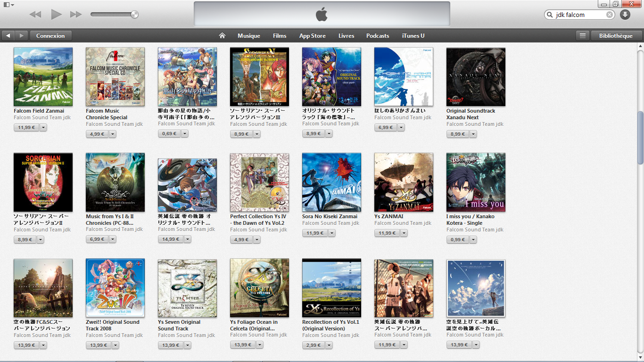Buy the 6,99 € album in the top row
The height and width of the screenshot is (362, 644).
click(x=385, y=128)
